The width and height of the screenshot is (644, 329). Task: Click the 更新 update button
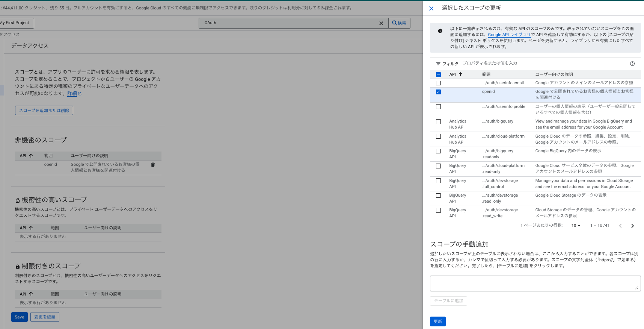(437, 321)
